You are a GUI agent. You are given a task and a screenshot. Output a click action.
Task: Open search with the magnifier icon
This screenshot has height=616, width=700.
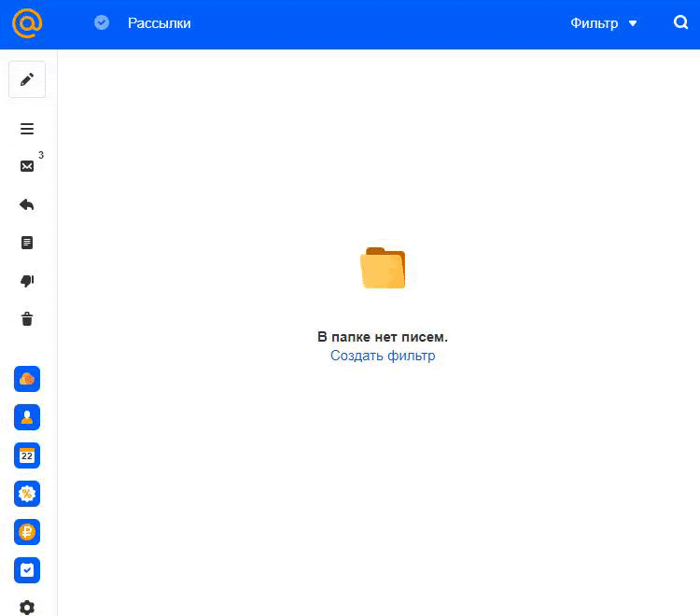[680, 22]
